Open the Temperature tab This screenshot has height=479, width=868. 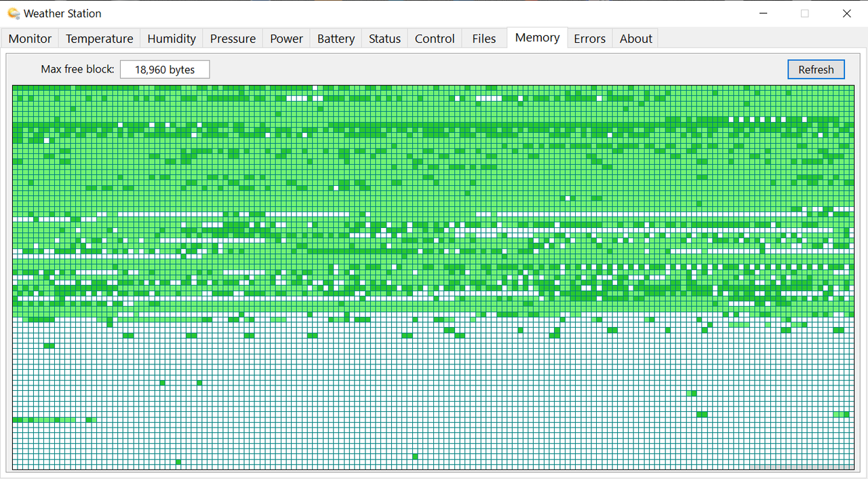coord(99,39)
